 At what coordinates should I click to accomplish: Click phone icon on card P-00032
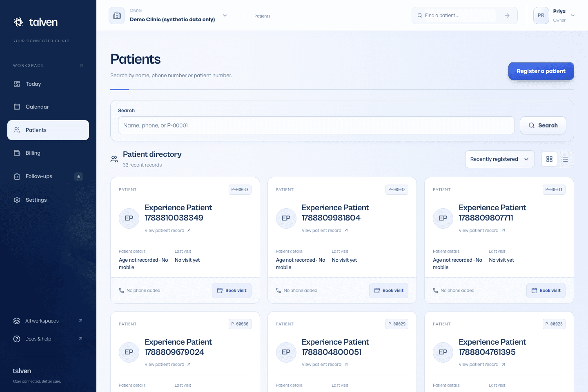click(x=278, y=291)
